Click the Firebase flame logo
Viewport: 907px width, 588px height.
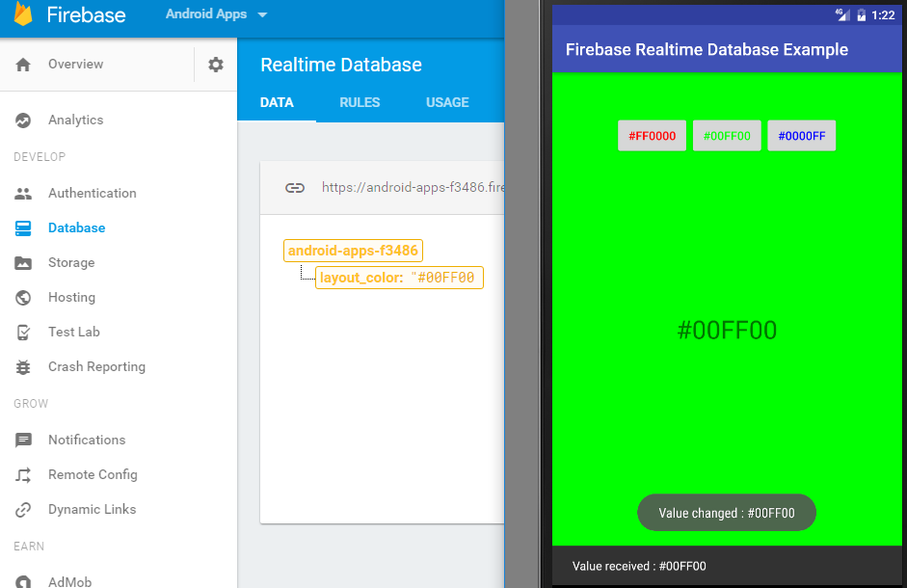22,13
